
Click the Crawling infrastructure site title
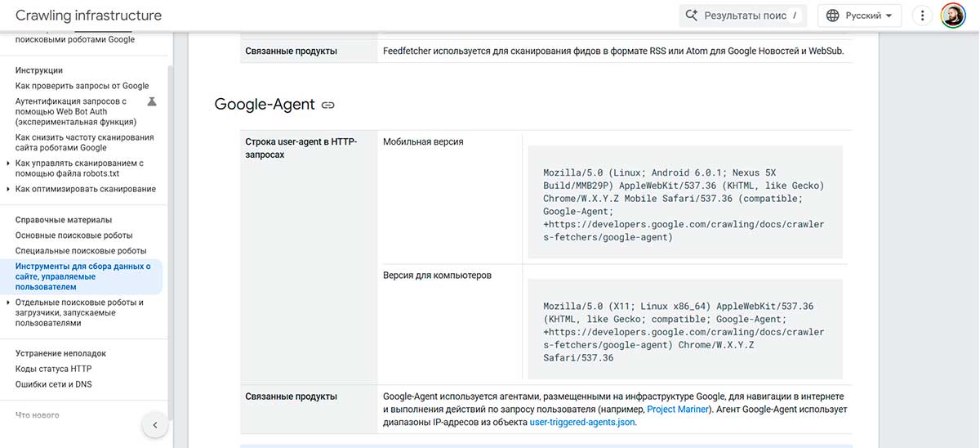coord(88,16)
